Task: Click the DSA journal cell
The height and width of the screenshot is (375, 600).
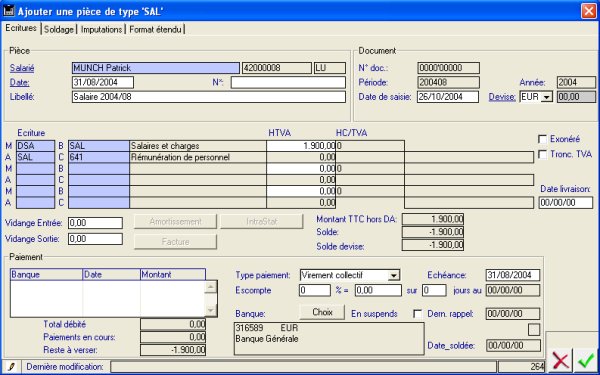Action: (36, 146)
